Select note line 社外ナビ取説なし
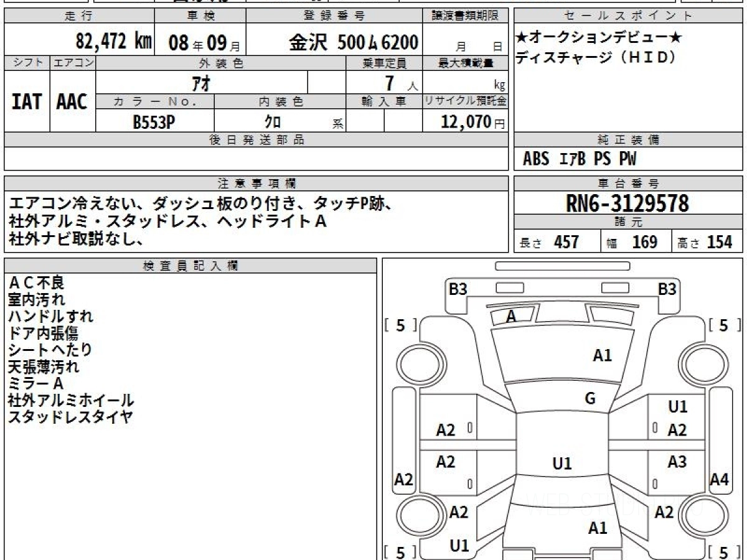 click(77, 238)
